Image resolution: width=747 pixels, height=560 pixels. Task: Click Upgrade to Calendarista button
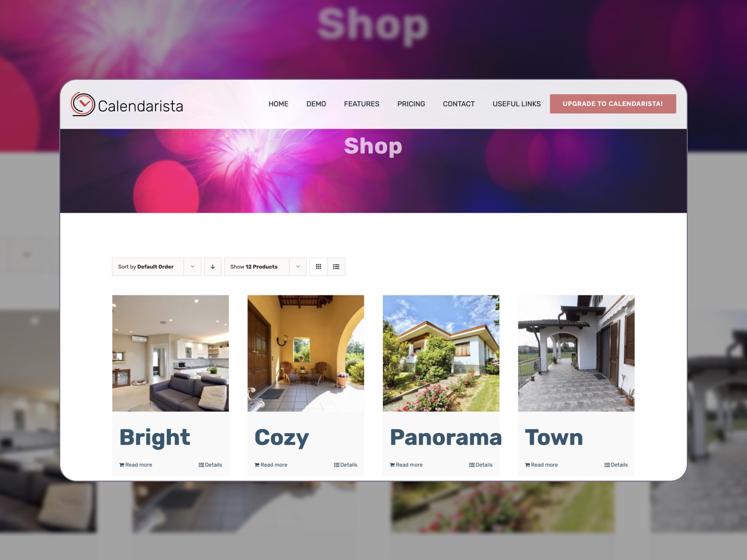[613, 104]
